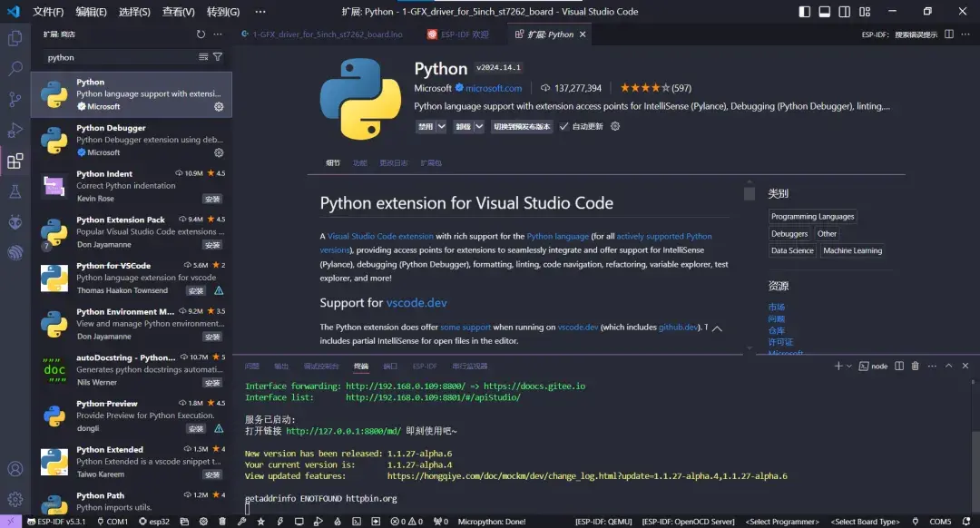
Task: Run build, flash and monitor flame icon
Action: 337,521
